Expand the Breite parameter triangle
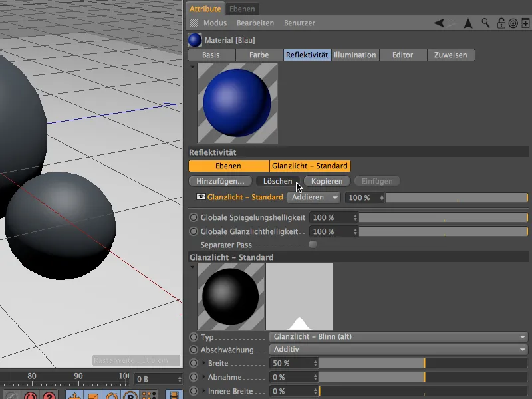 point(203,362)
